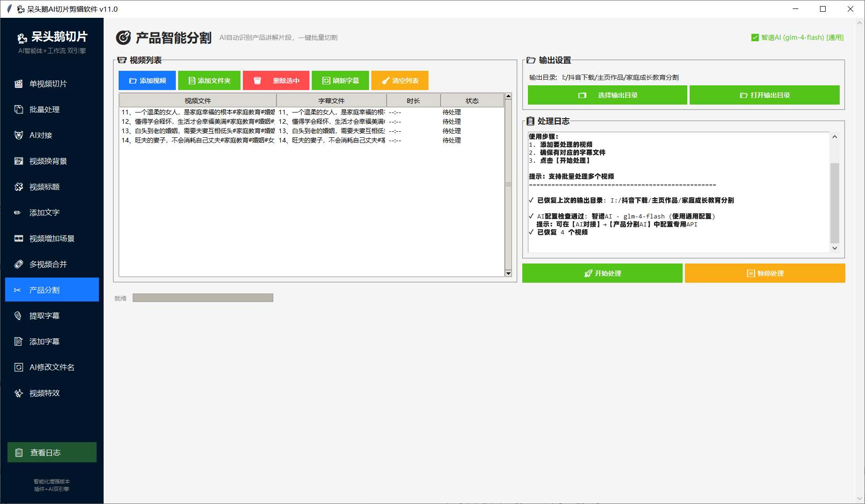Click the 多视频合并 link icon
This screenshot has width=865, height=504.
pyautogui.click(x=19, y=264)
